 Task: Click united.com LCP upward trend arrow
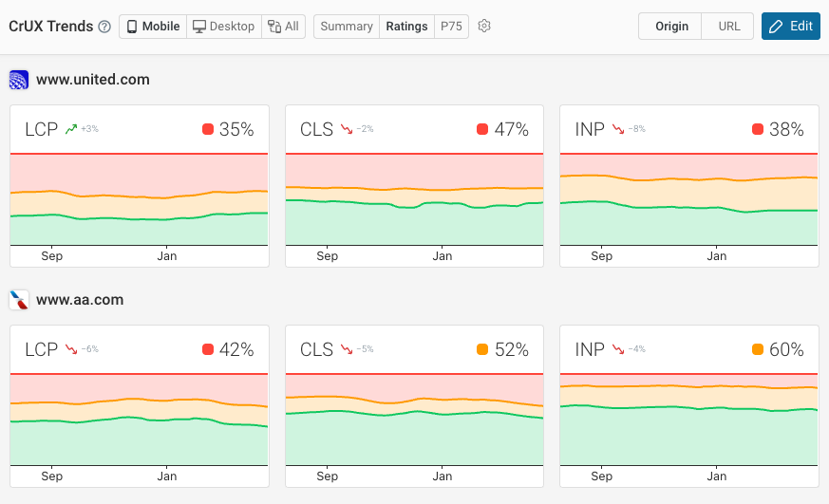[x=71, y=129]
